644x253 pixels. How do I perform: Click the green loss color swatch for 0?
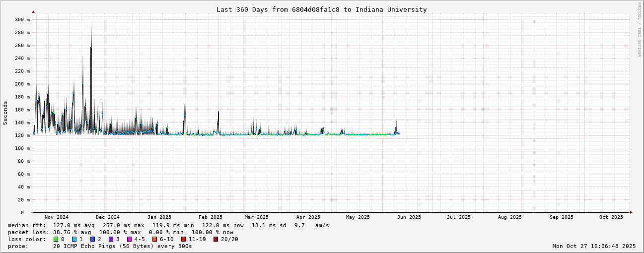point(56,239)
